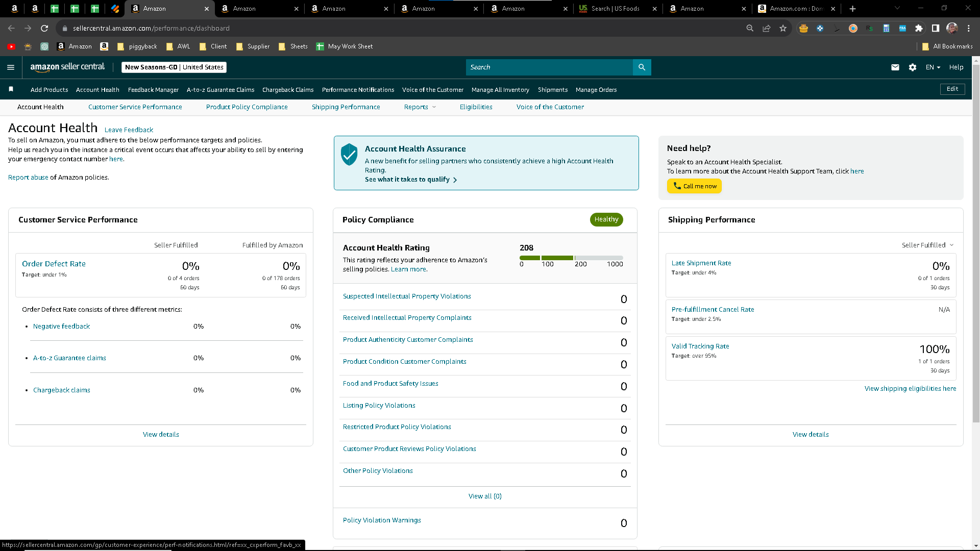Open All Bookmarks folder
Viewport: 980px width, 551px height.
pos(947,46)
